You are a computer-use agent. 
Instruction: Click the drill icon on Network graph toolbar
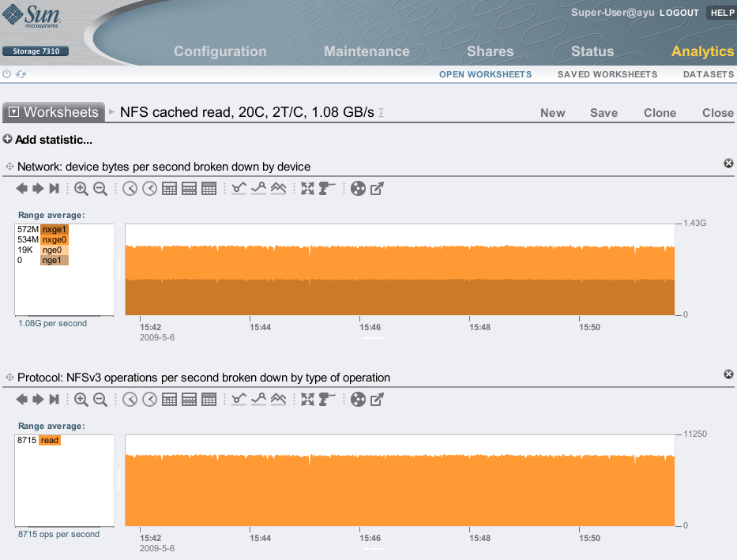point(328,189)
